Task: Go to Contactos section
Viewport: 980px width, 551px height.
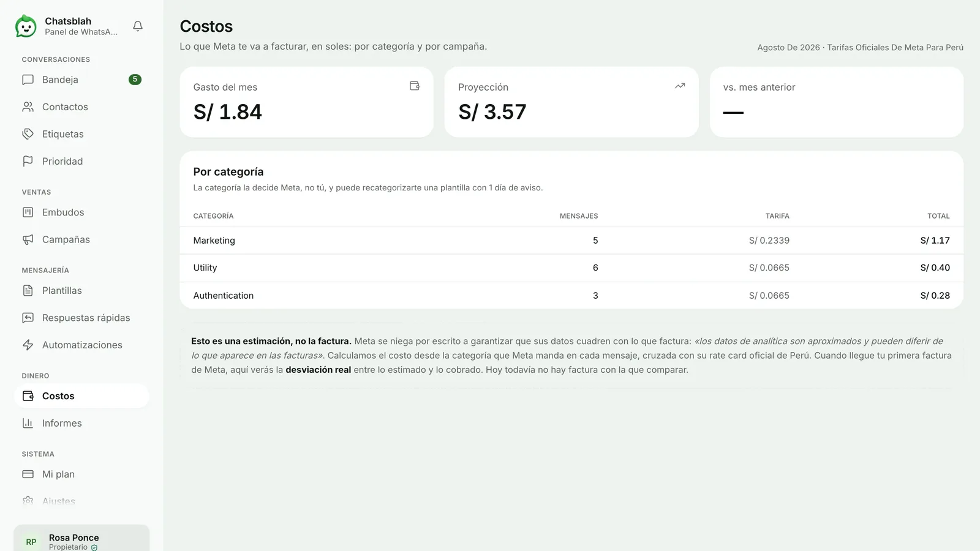Action: click(81, 107)
